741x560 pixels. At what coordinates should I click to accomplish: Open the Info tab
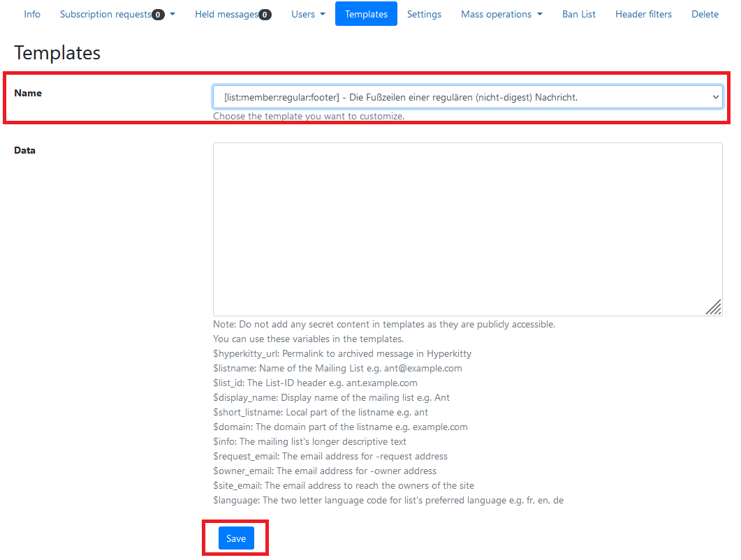coord(32,15)
